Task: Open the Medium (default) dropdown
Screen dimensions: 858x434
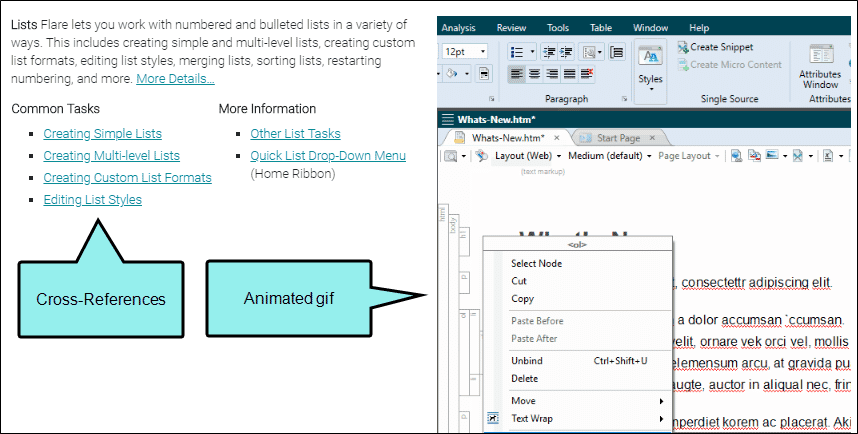Action: click(650, 156)
